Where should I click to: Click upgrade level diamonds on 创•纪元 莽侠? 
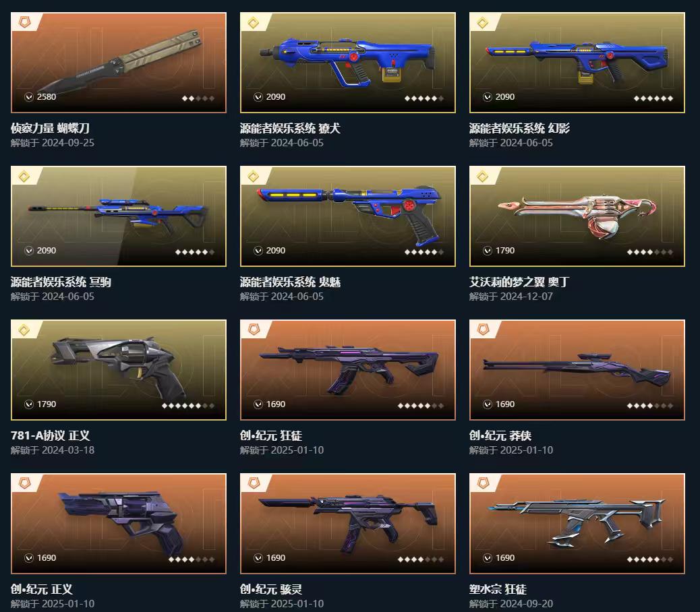point(650,406)
